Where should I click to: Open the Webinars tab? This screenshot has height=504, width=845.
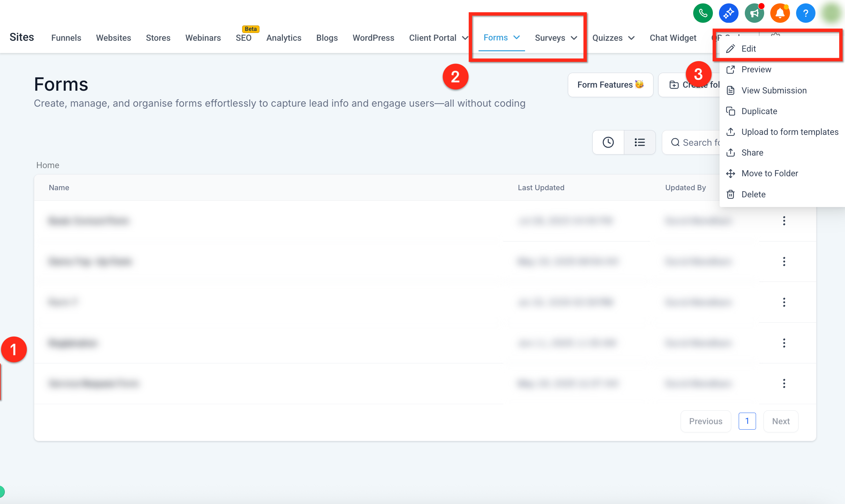(203, 38)
